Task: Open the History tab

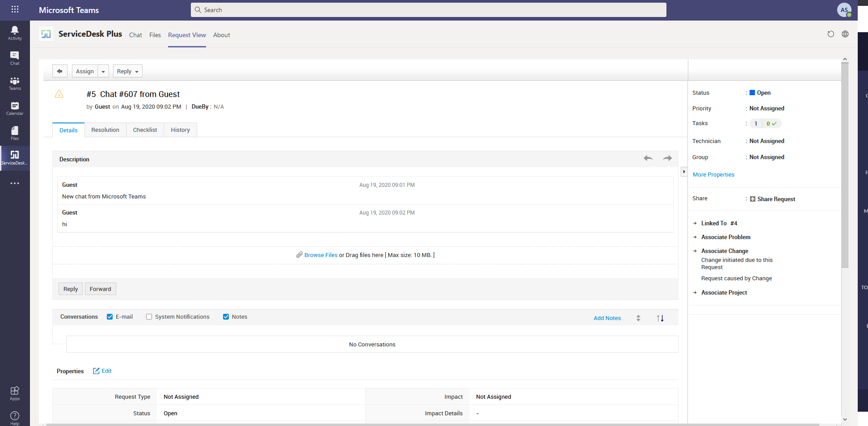Action: (x=180, y=130)
